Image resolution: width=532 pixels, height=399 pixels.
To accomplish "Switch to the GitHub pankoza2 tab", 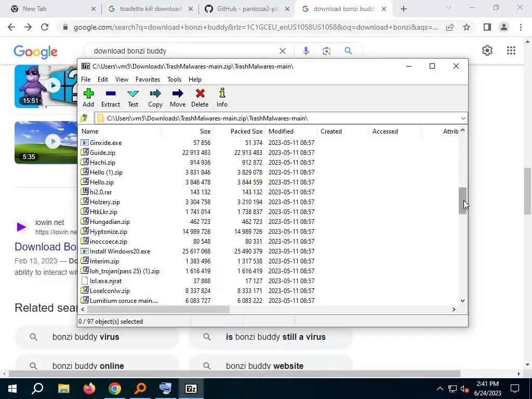I will 248,9.
